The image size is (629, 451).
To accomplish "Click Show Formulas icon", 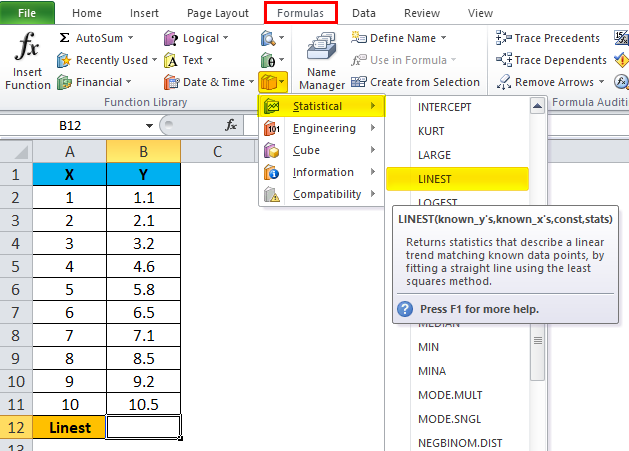I will (x=621, y=38).
